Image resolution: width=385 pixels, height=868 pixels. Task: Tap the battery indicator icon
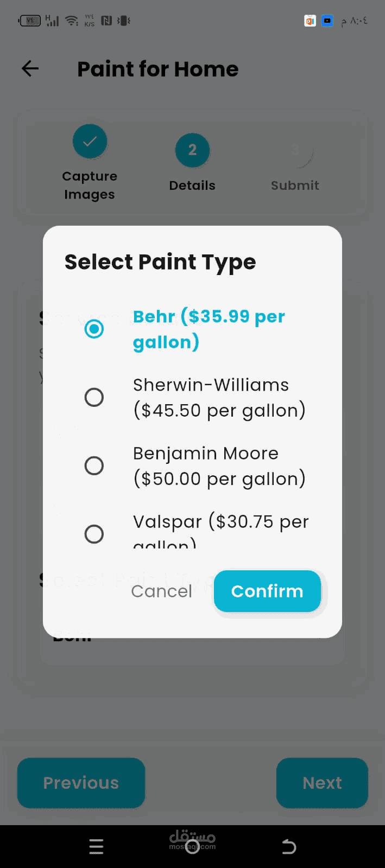coord(30,21)
